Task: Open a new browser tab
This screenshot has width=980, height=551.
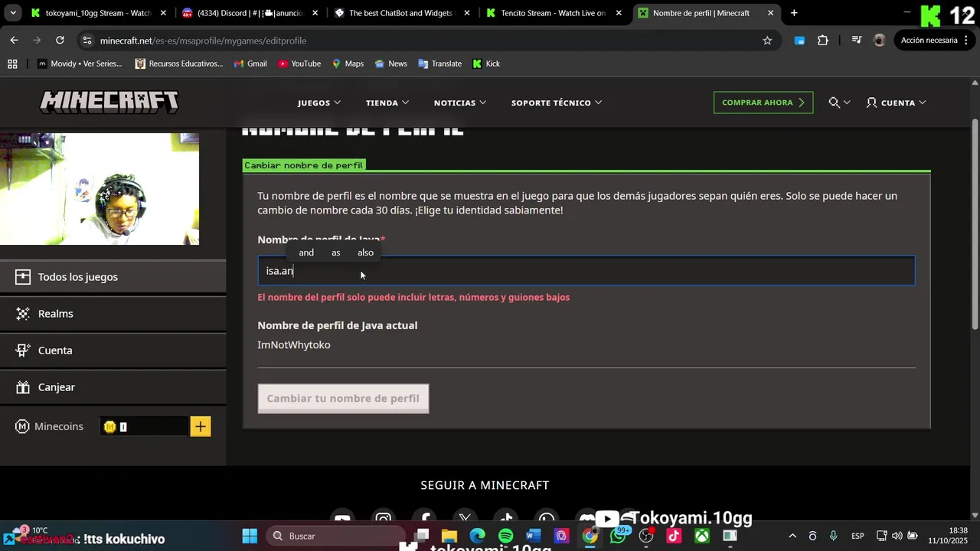Action: (794, 13)
